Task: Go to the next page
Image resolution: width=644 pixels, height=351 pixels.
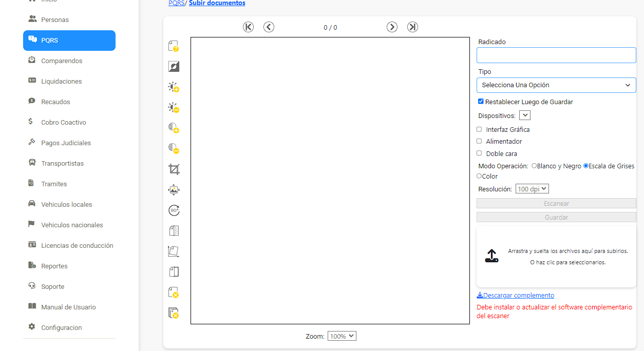Action: (392, 27)
